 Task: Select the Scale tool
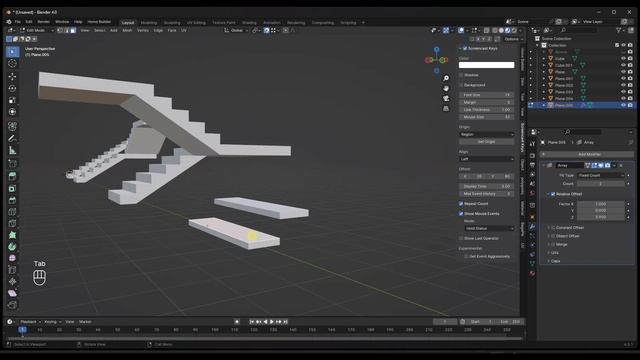pyautogui.click(x=12, y=100)
